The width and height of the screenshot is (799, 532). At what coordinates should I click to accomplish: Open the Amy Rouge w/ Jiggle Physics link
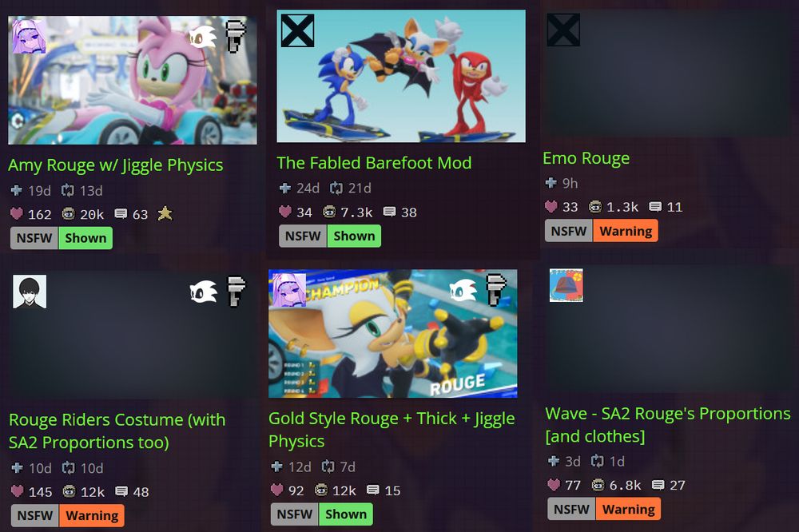116,165
